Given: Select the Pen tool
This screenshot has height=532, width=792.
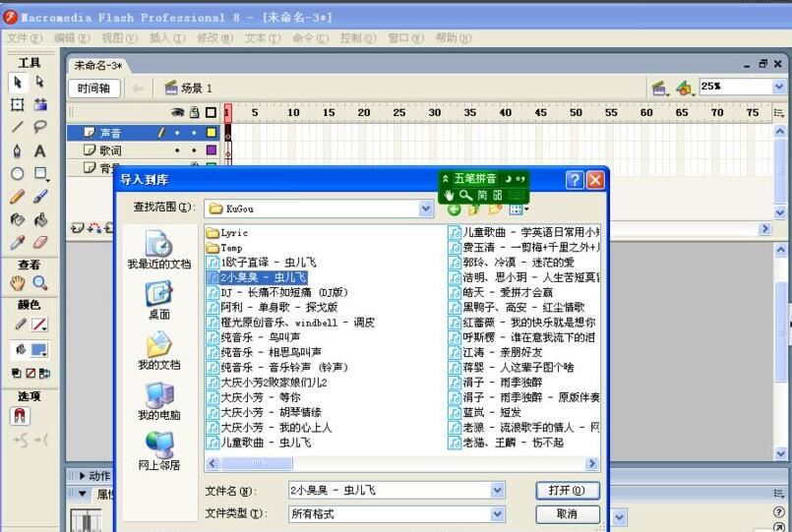Looking at the screenshot, I should (18, 150).
